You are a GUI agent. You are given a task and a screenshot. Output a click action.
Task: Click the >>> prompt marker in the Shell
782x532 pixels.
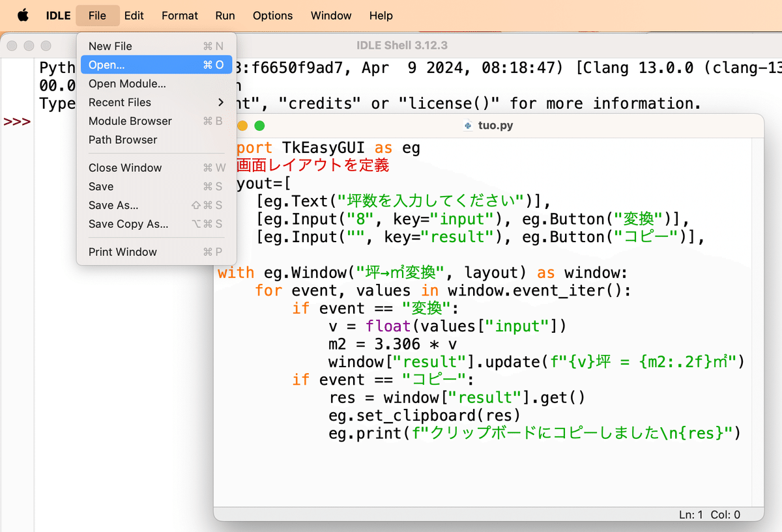point(18,121)
